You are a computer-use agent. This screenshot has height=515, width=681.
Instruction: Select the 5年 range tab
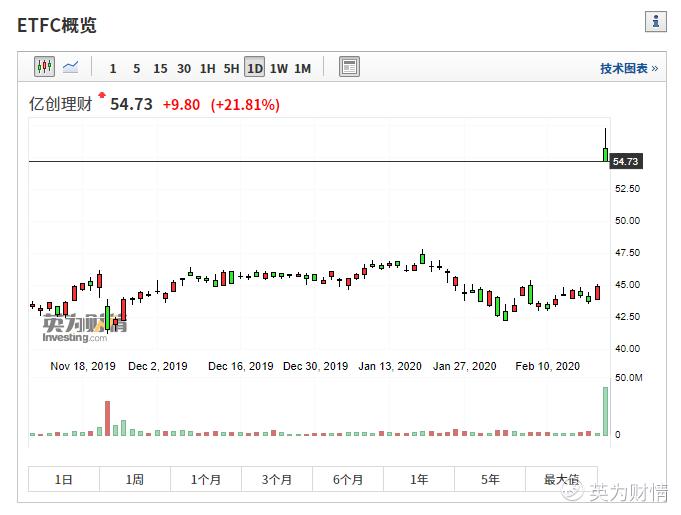[490, 479]
